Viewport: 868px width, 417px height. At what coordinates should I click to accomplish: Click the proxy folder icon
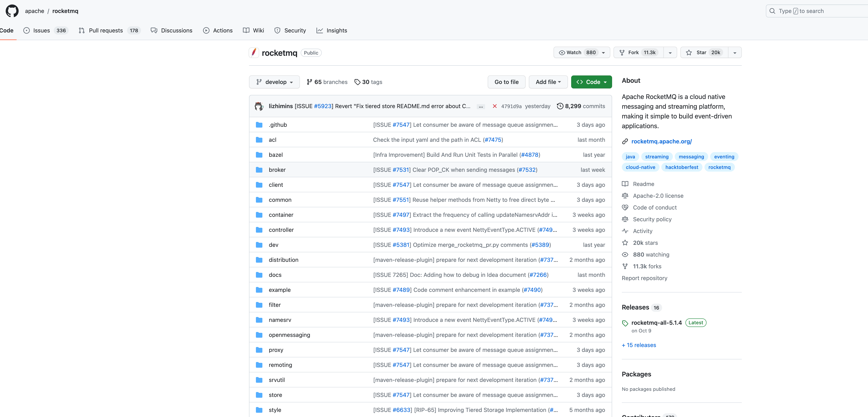pyautogui.click(x=259, y=350)
